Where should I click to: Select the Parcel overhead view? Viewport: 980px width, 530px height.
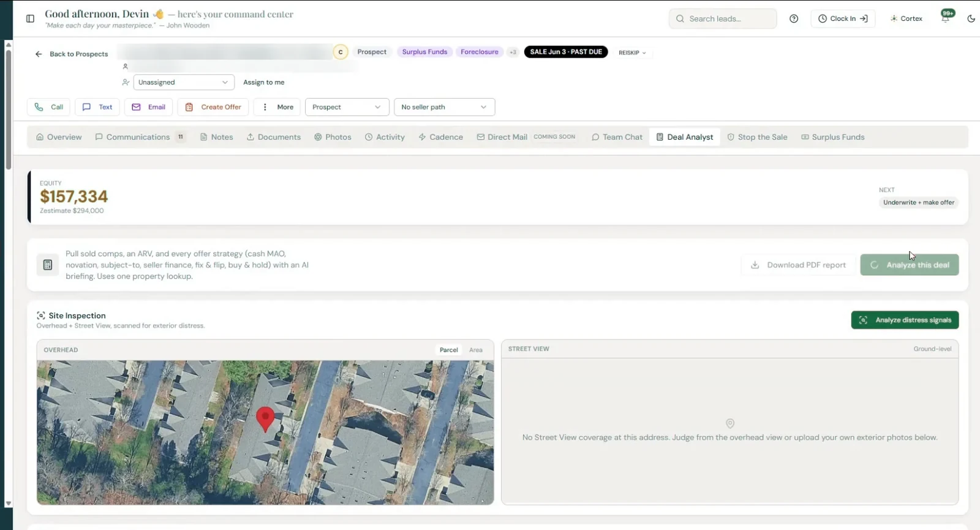click(x=449, y=350)
